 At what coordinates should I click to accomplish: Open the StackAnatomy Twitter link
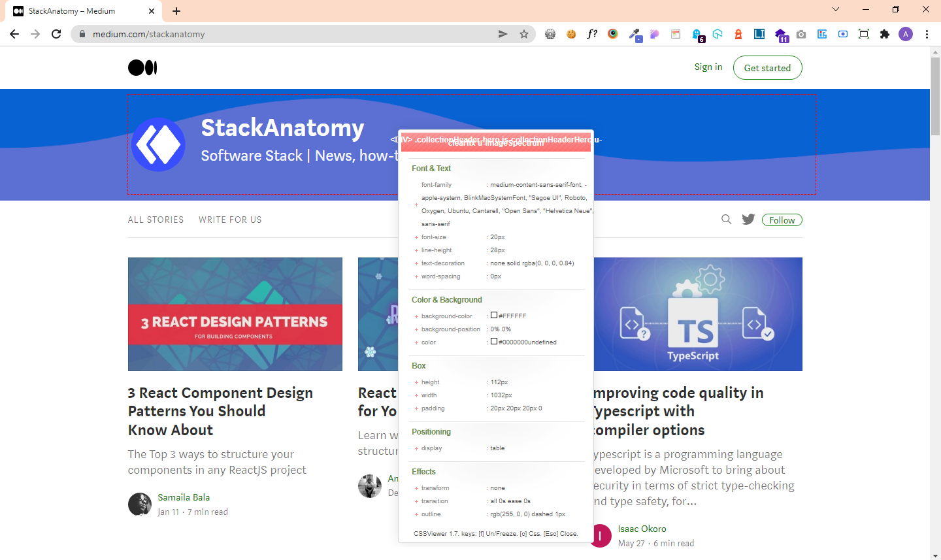pos(748,220)
